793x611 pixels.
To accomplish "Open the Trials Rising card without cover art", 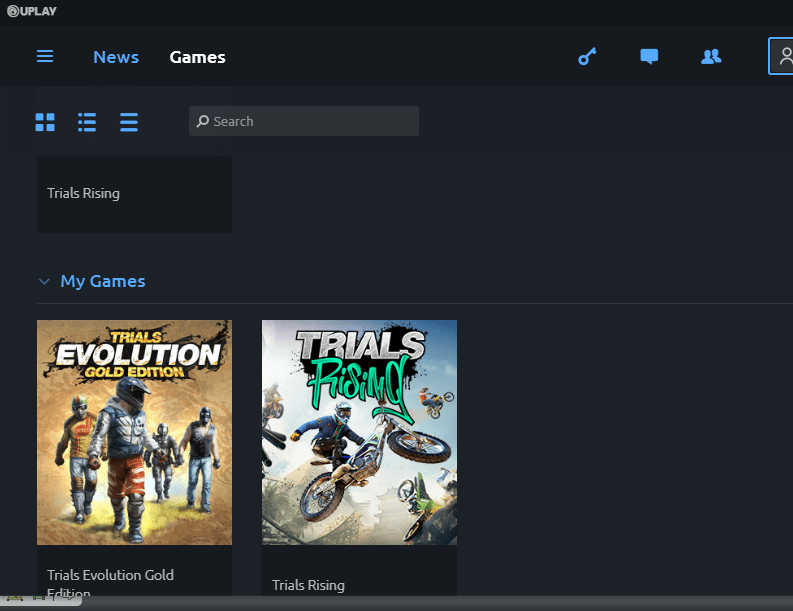I will pos(134,194).
